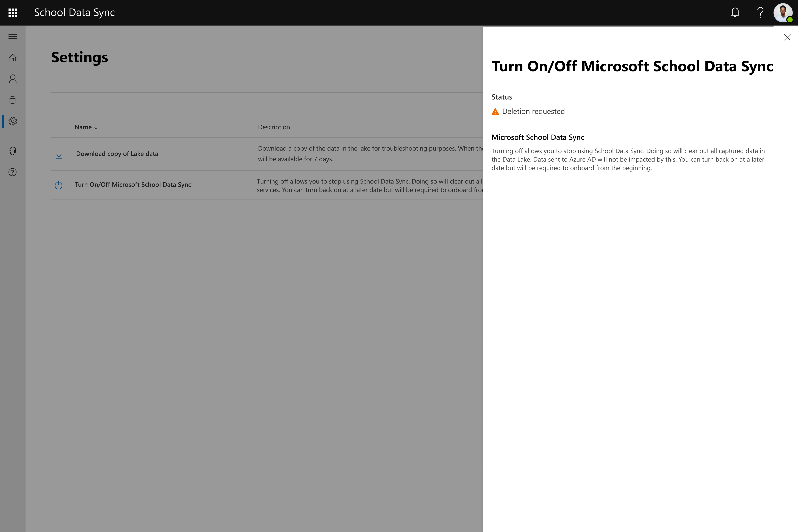Open help question mark in header

click(x=760, y=13)
